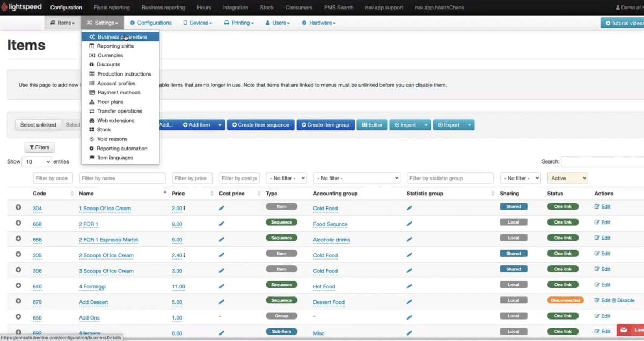Click the Filters button
This screenshot has height=341, width=644.
[39, 147]
